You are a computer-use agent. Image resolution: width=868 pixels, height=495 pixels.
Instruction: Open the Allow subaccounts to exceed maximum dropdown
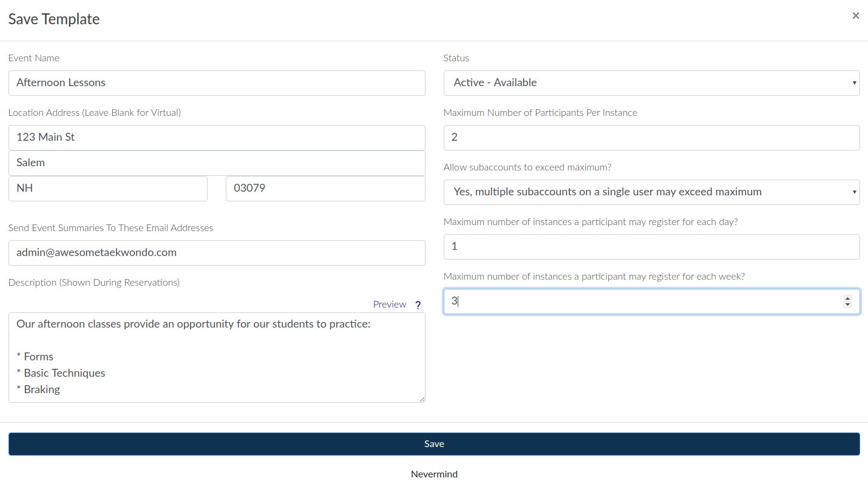(651, 192)
